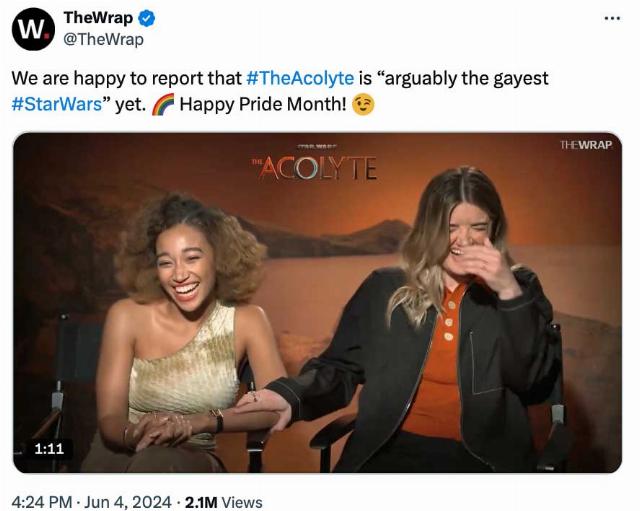Screen dimensions: 640x511
Task: Click THEWRAP watermark in video corner
Action: (x=586, y=145)
